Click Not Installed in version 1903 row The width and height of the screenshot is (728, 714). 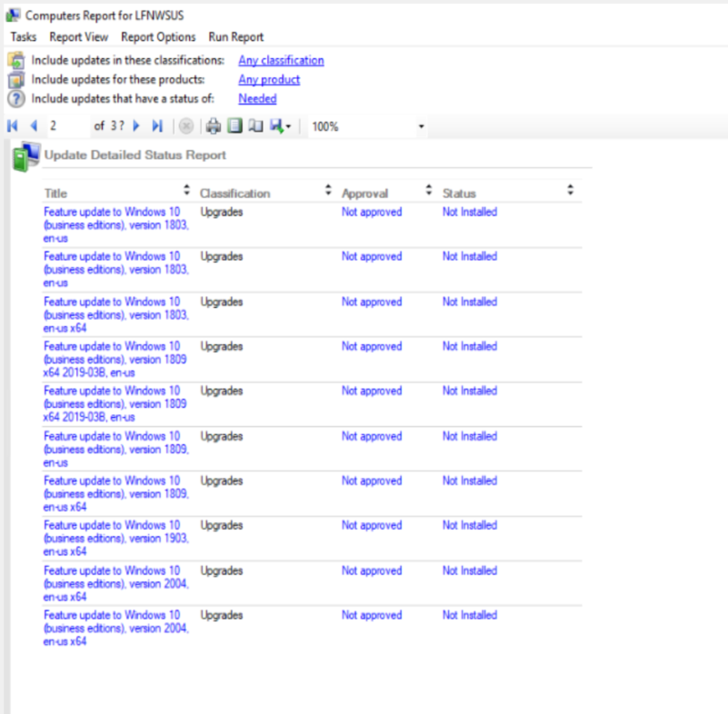pyautogui.click(x=470, y=526)
